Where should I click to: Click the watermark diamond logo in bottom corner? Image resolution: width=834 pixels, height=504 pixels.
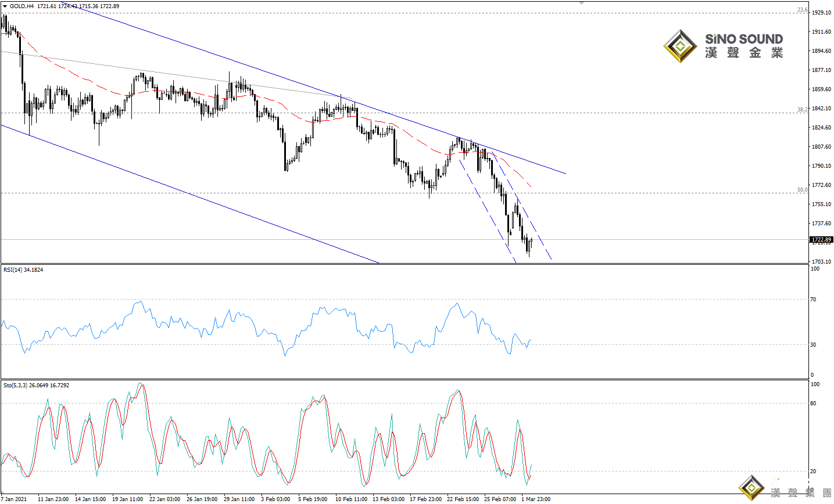pos(751,488)
